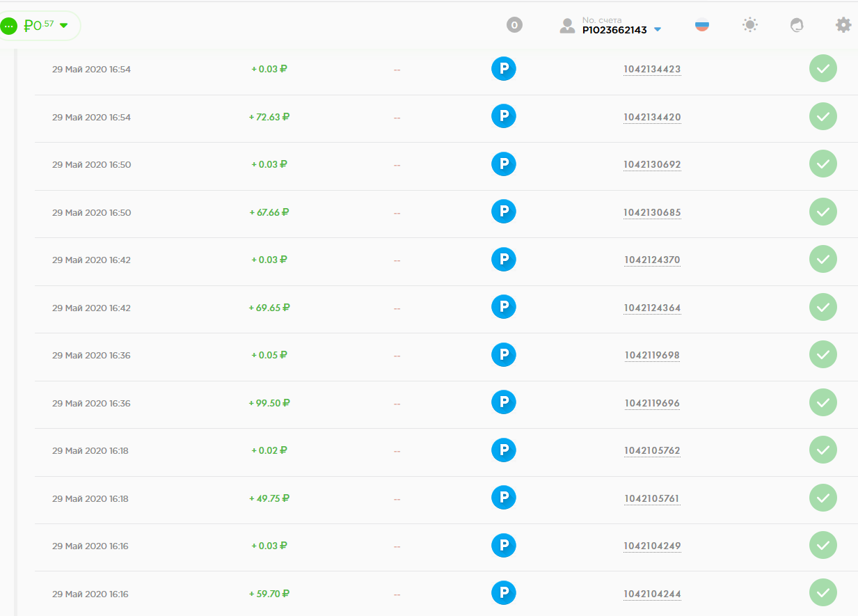Click the Payeer icon for transaction 1042124370
Viewport: 858px width, 616px height.
pos(504,260)
